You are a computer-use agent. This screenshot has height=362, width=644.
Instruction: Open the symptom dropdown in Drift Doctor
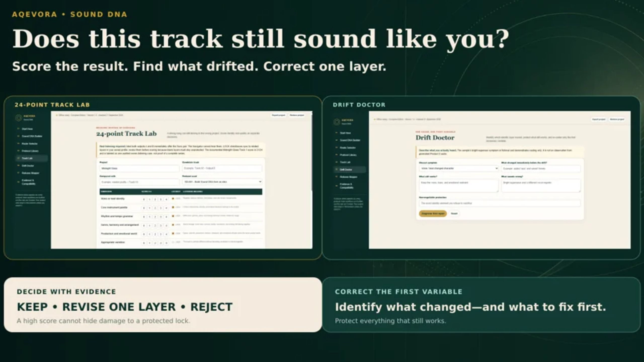coord(459,168)
